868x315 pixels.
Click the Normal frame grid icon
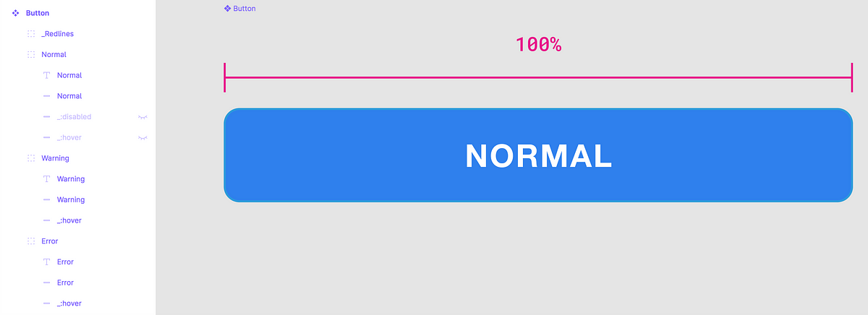(x=31, y=54)
